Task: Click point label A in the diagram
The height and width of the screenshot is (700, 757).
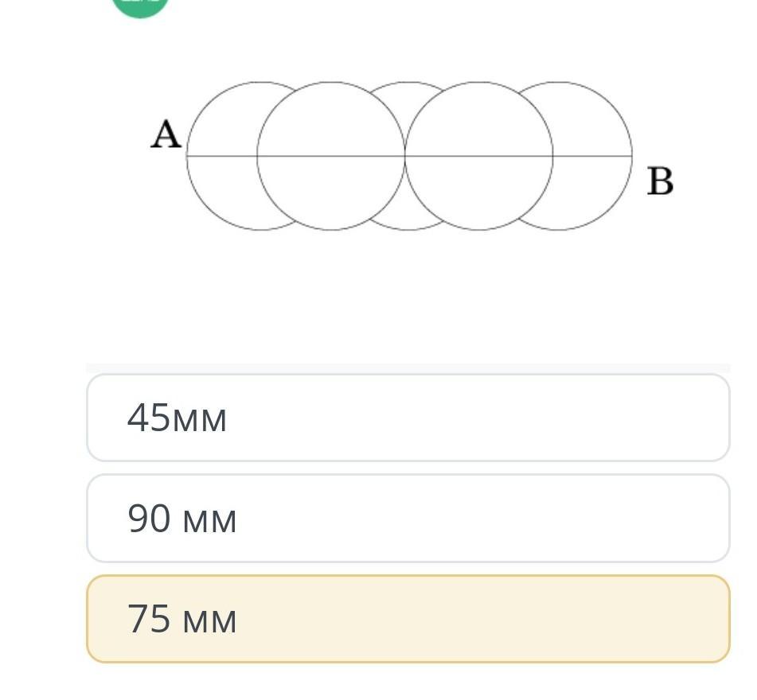Action: tap(166, 135)
